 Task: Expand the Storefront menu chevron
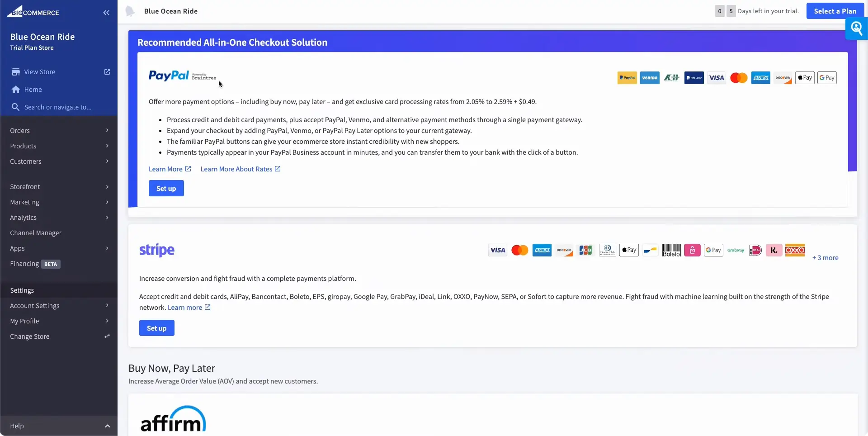pyautogui.click(x=107, y=187)
